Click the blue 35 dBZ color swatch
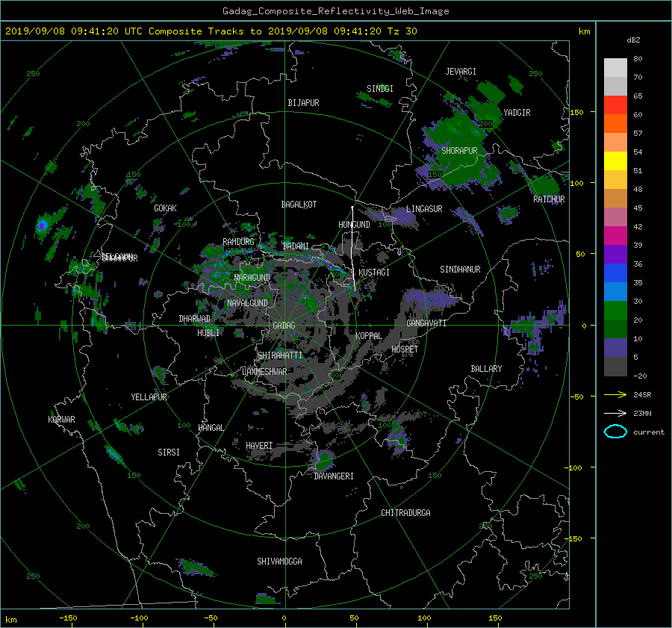This screenshot has height=628, width=672. [x=615, y=273]
